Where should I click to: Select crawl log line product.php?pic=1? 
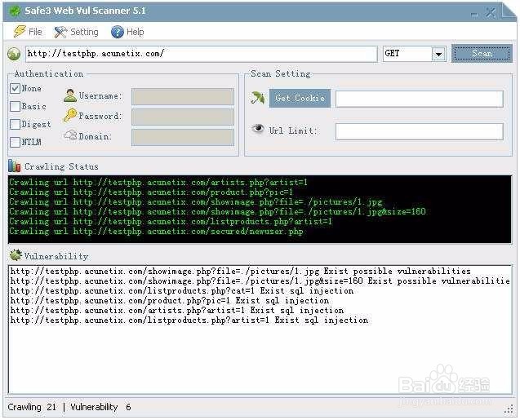click(151, 192)
